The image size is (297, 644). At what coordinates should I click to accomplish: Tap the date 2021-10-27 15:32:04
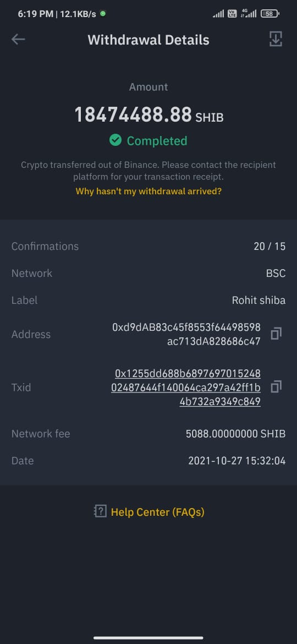pos(237,461)
